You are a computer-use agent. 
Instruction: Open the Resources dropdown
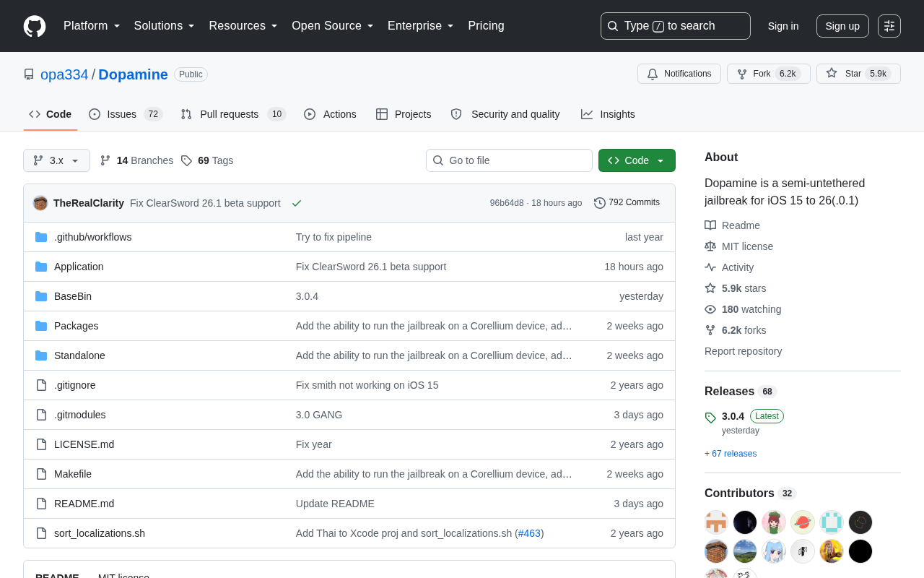coord(243,26)
